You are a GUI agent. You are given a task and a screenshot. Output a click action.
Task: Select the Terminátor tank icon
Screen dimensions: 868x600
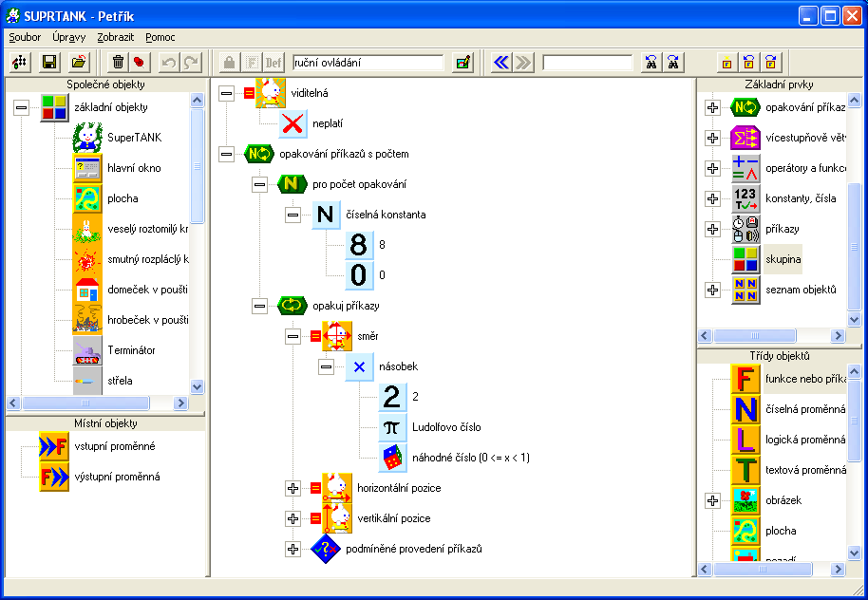coord(87,350)
